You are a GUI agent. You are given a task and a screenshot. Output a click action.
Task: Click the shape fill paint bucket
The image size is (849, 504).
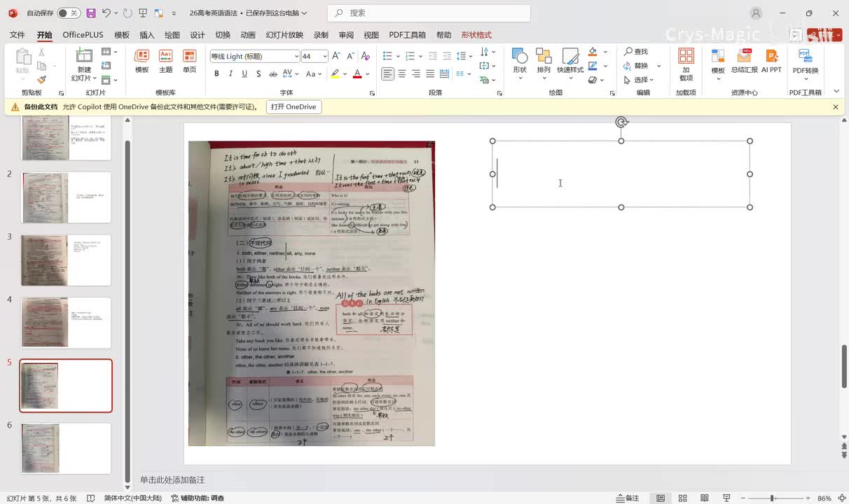(593, 52)
